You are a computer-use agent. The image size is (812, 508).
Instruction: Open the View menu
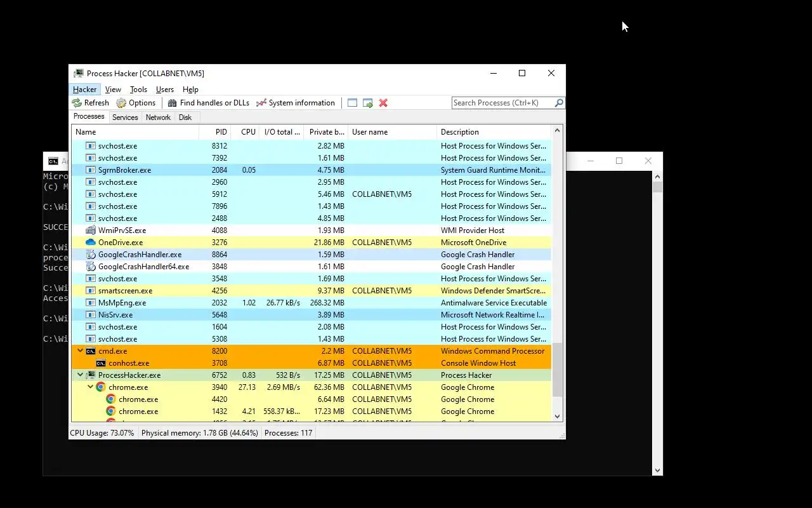[113, 90]
